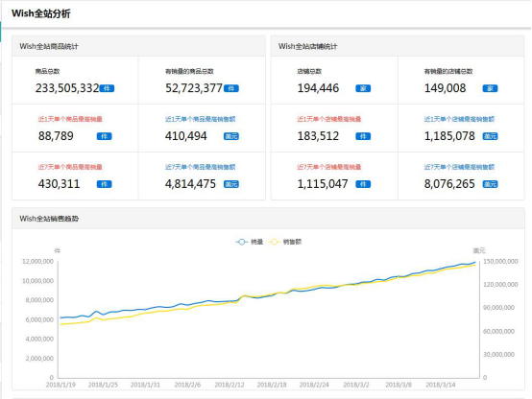Viewport: 532px width, 399px height.
Task: Click the 2018/1/31 date on x-axis
Action: click(145, 385)
